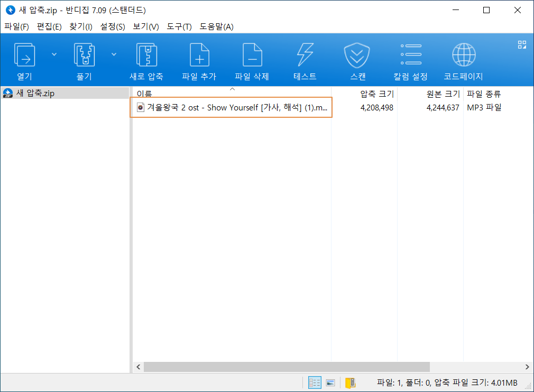The height and width of the screenshot is (392, 534).
Task: Click the 새로 압축 (New archive) icon
Action: coord(146,54)
